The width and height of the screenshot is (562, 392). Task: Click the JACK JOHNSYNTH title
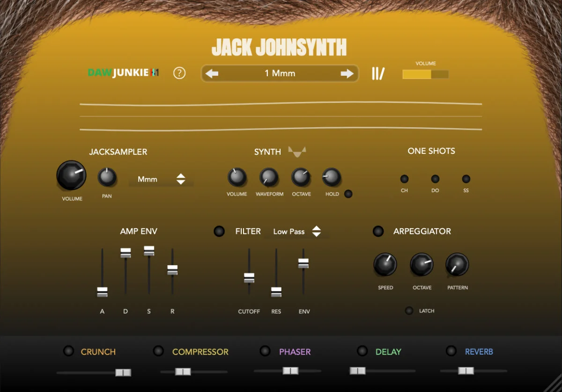(279, 47)
